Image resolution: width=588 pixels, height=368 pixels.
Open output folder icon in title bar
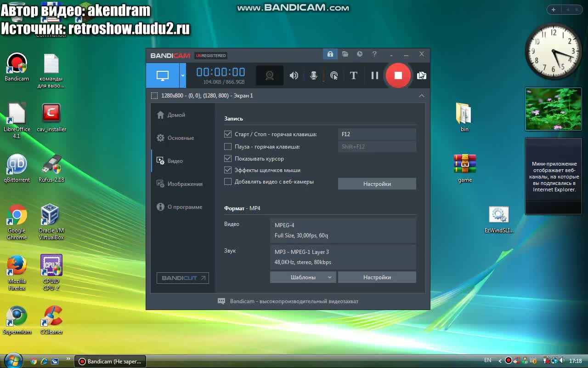click(x=345, y=54)
